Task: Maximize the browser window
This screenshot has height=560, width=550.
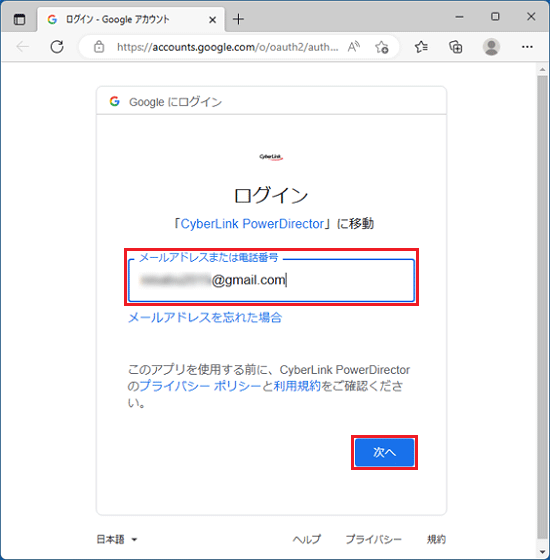Action: [x=495, y=16]
